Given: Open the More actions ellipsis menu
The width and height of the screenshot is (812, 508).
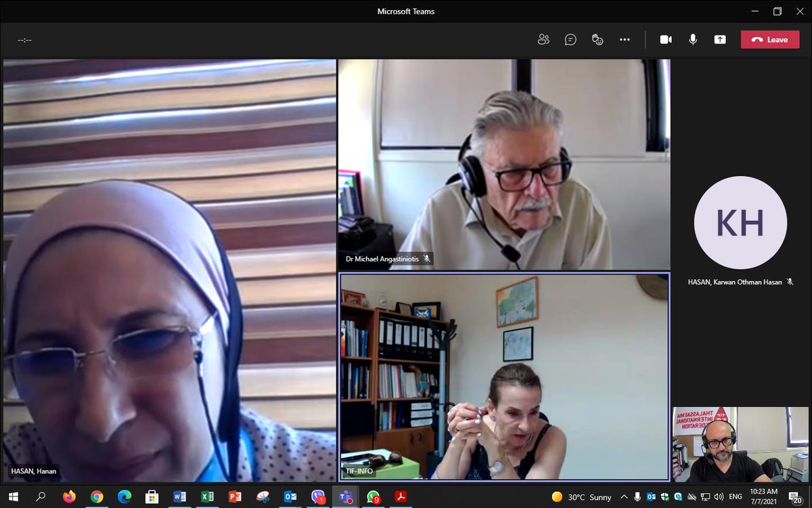Looking at the screenshot, I should coord(625,39).
